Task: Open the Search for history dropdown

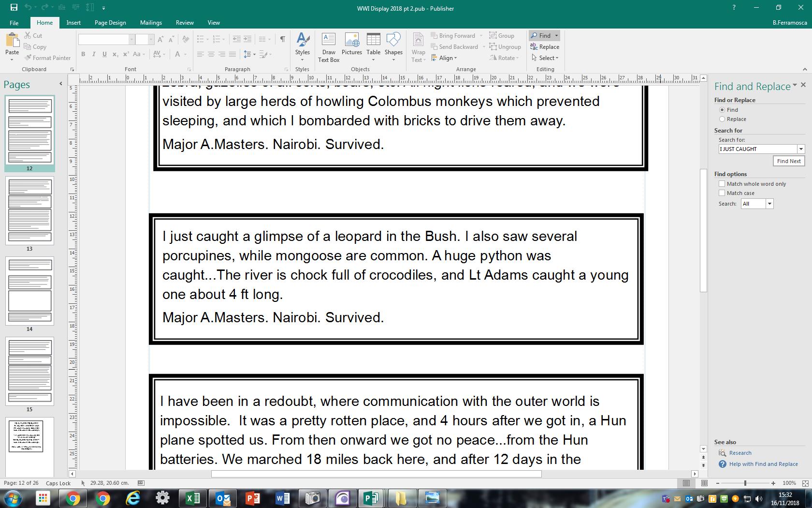Action: (801, 149)
